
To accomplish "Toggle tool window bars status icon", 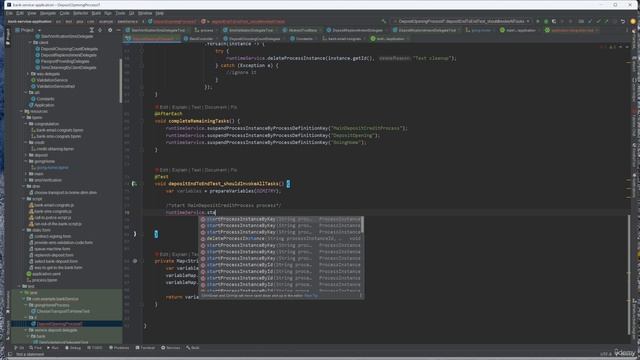I will (10, 354).
